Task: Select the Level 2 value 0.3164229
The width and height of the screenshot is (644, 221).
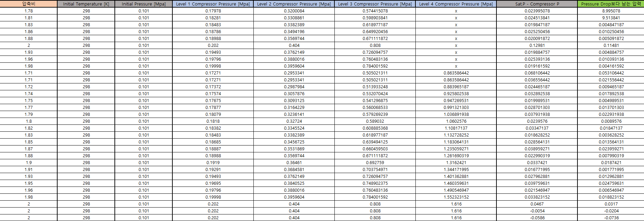Action: coord(294,107)
